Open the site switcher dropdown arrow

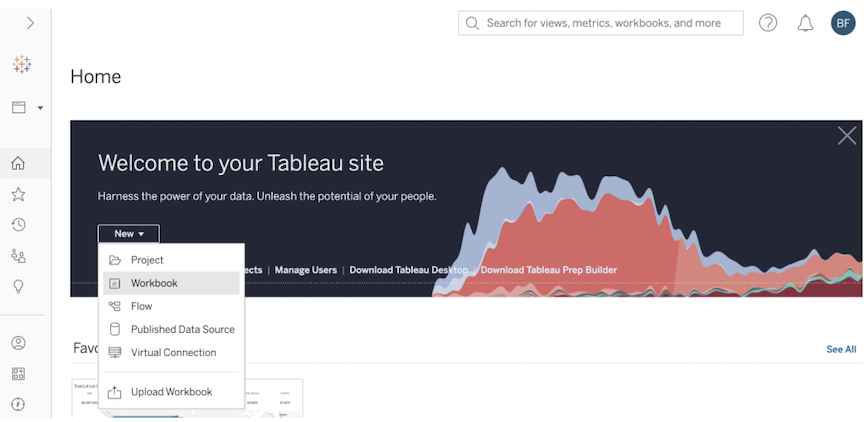[x=40, y=108]
